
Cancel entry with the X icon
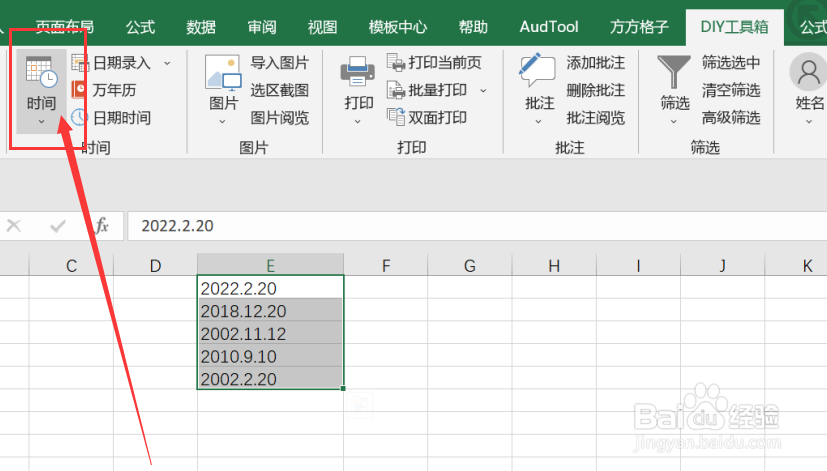(14, 226)
